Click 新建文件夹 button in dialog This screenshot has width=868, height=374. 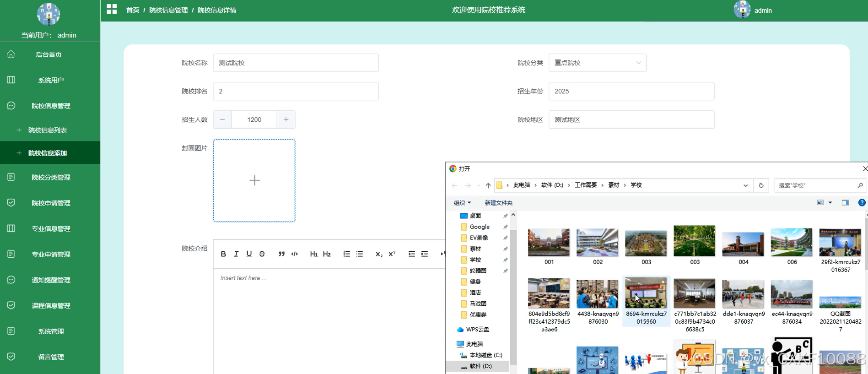pyautogui.click(x=499, y=203)
